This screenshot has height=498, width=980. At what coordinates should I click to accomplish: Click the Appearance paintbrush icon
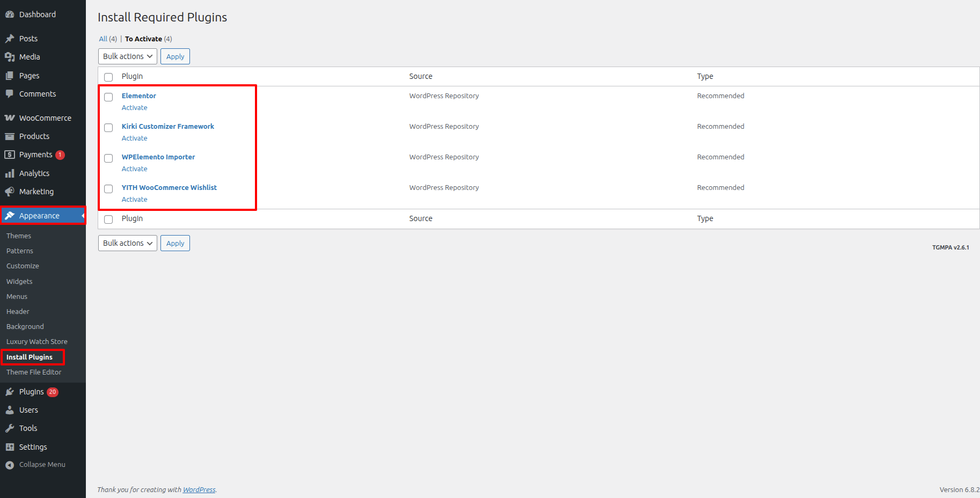pos(10,216)
